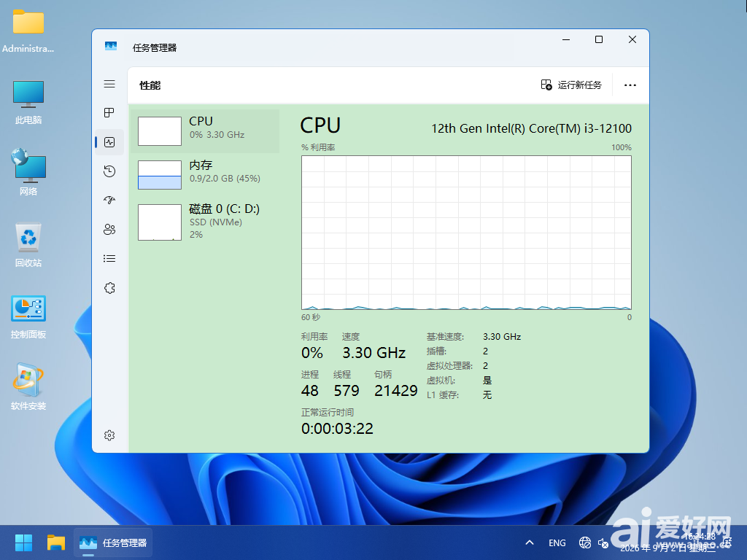This screenshot has height=560, width=747.
Task: Select the Network desktop icon
Action: [28, 172]
